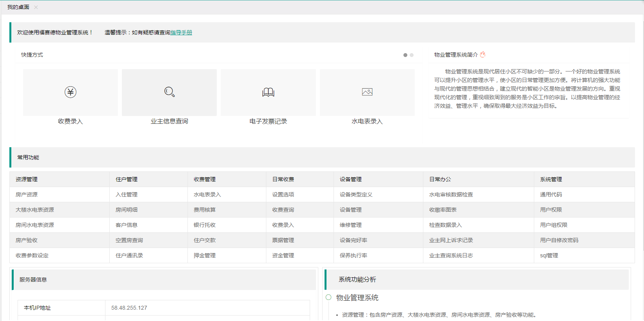Open 用户组权限
This screenshot has height=321, width=644.
554,225
